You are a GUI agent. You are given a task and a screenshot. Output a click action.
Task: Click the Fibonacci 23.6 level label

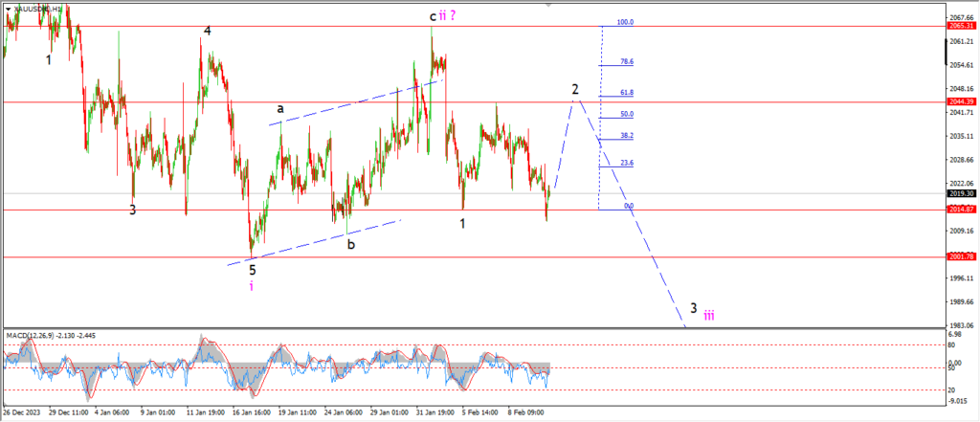625,163
